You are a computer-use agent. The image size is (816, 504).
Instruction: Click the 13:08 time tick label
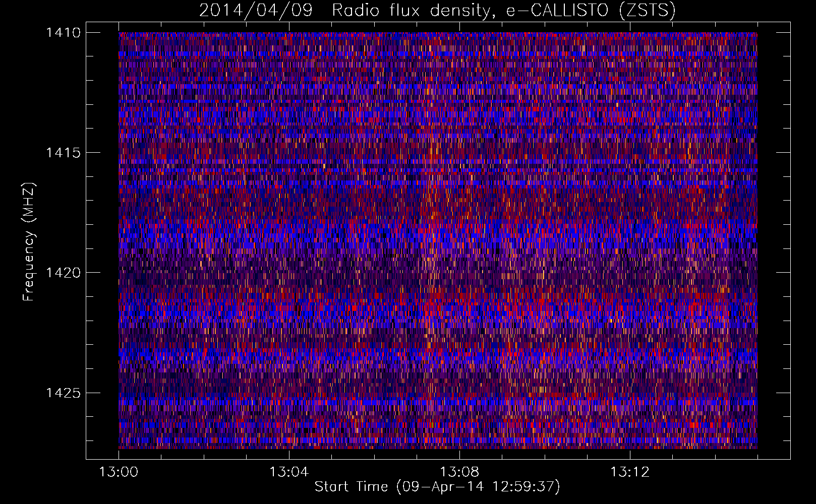pyautogui.click(x=459, y=472)
